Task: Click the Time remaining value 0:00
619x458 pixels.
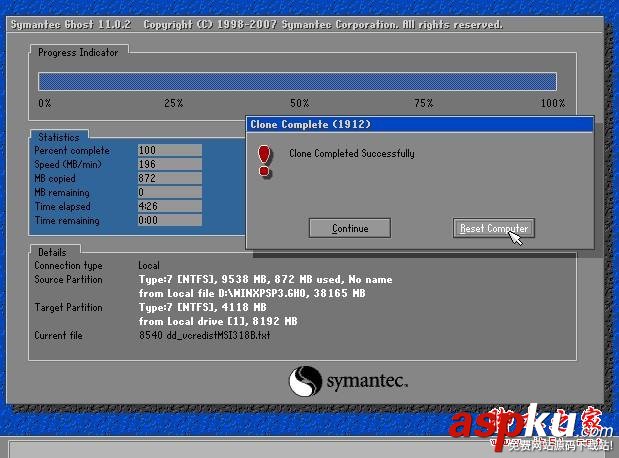Action: tap(170, 220)
